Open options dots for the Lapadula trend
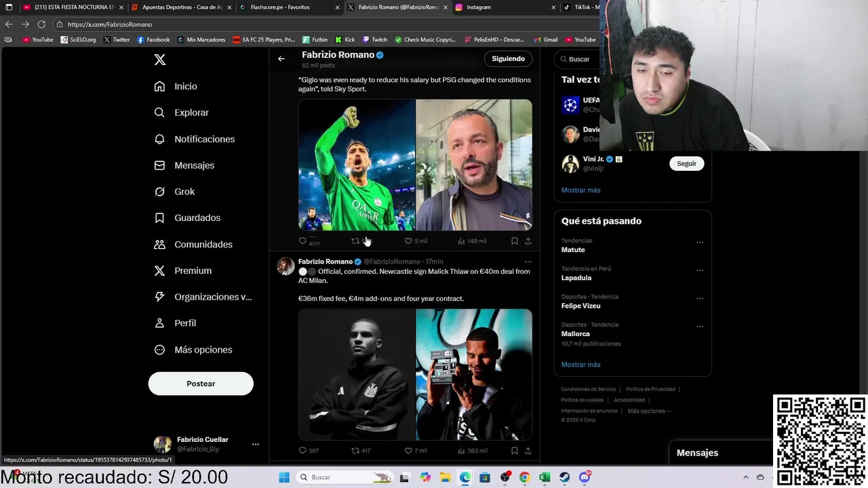This screenshot has width=868, height=488. click(x=700, y=270)
